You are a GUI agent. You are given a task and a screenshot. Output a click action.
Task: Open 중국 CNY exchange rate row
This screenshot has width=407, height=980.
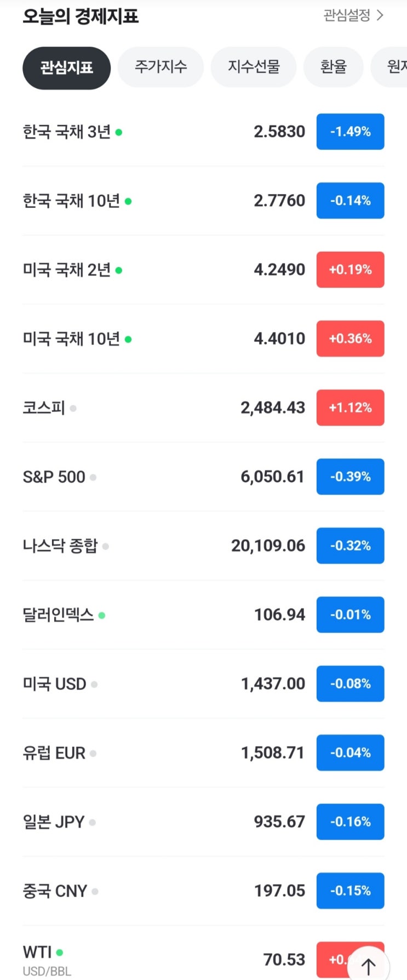pos(164,891)
